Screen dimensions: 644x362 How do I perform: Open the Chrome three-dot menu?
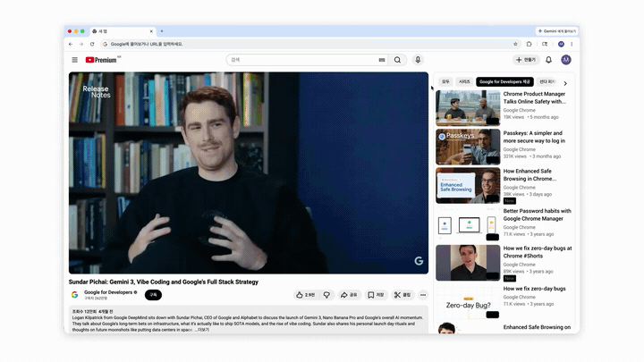click(x=572, y=44)
